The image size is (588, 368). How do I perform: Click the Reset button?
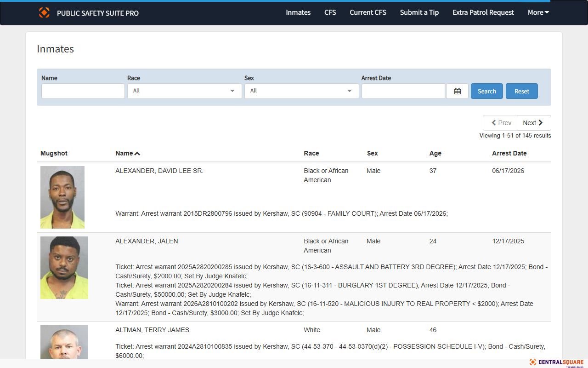(522, 91)
